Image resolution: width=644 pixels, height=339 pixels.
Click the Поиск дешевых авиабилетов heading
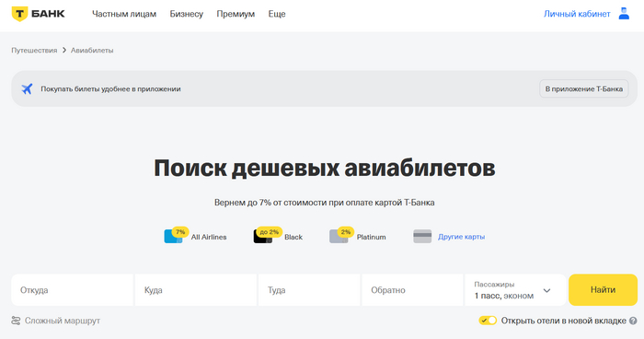(x=325, y=168)
